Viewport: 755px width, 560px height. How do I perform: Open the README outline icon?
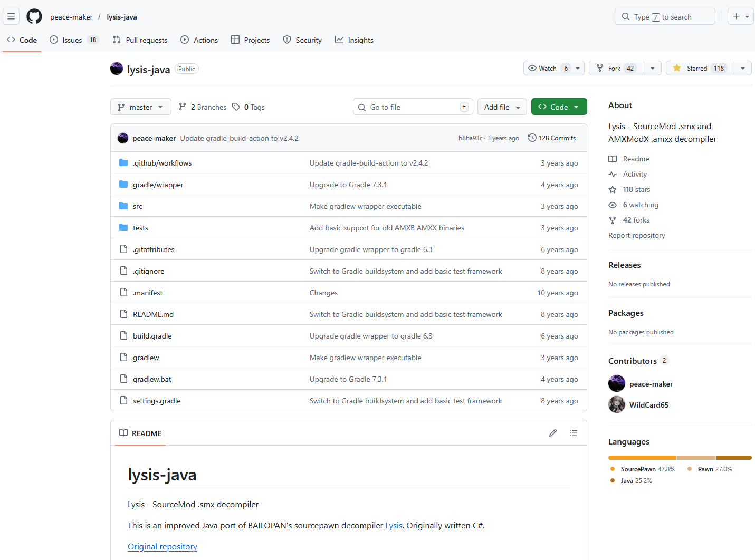pyautogui.click(x=574, y=433)
